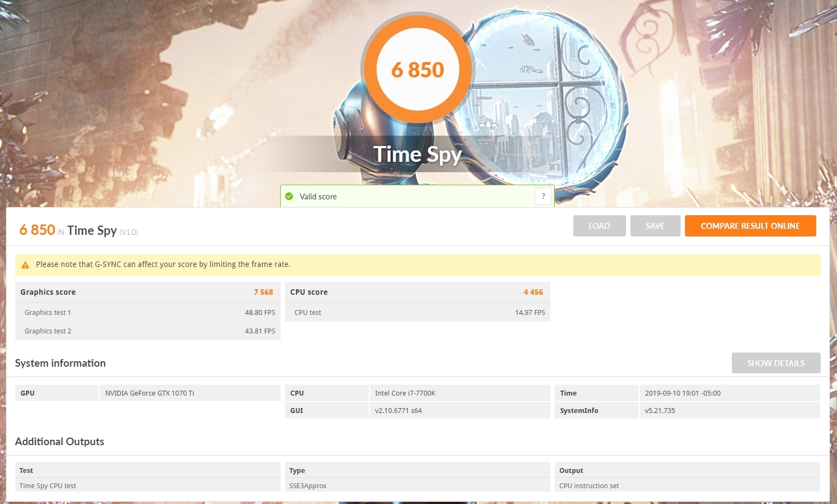This screenshot has height=504, width=837.
Task: Select the time value 2019-09-10 19:01 -05:00
Action: [x=683, y=393]
